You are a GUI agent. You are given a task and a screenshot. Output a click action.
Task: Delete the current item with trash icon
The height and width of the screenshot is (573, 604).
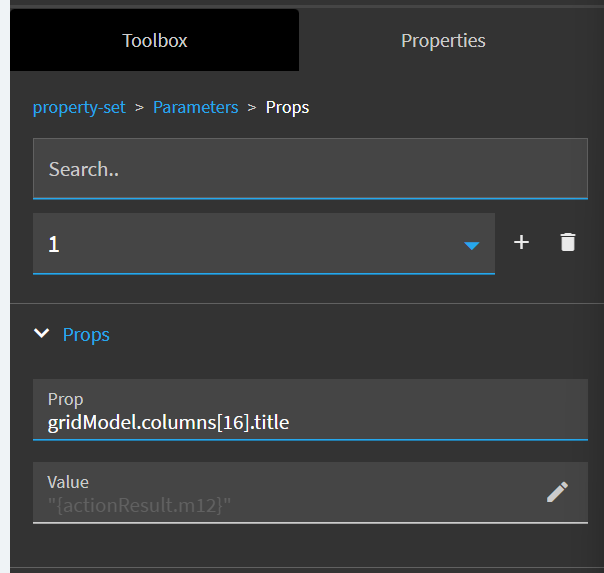point(568,243)
